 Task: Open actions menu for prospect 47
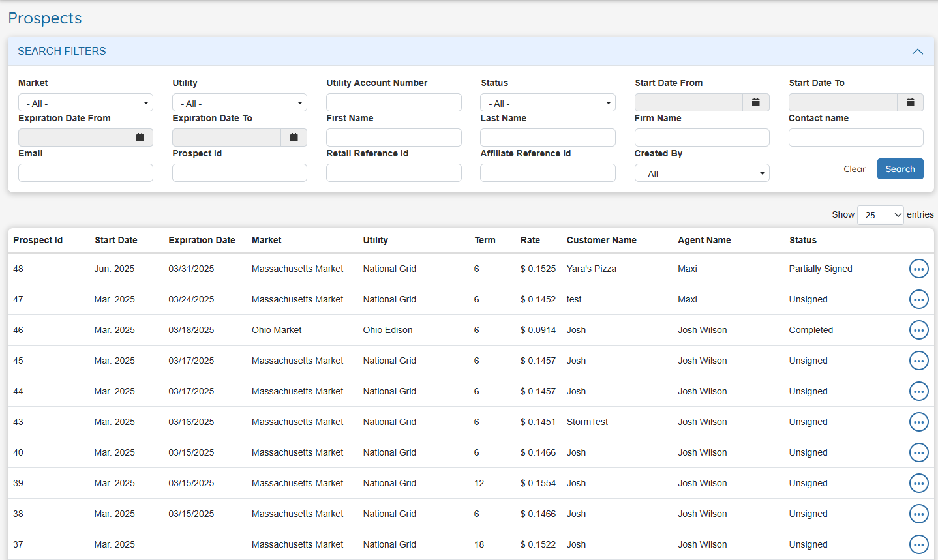(x=918, y=299)
